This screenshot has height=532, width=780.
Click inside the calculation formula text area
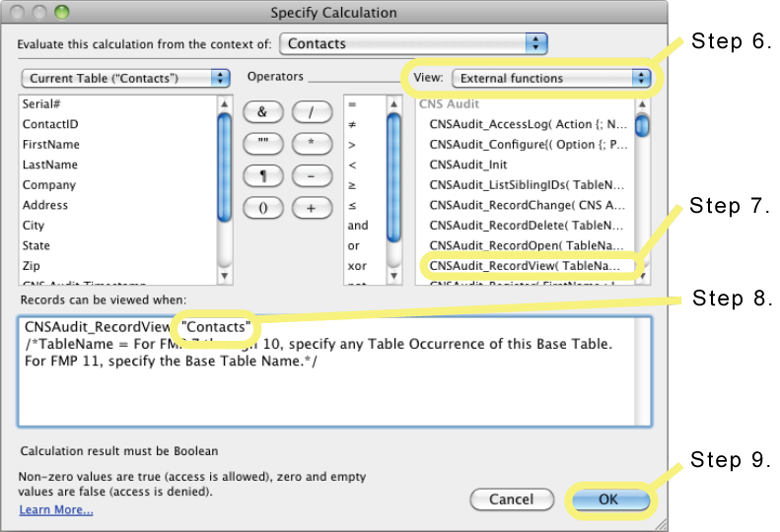click(x=334, y=371)
